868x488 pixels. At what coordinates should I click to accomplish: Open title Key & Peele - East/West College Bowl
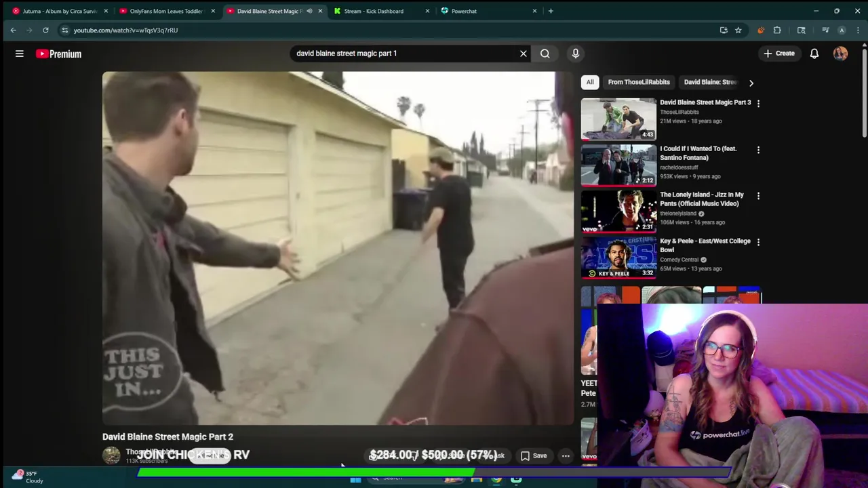pos(705,245)
